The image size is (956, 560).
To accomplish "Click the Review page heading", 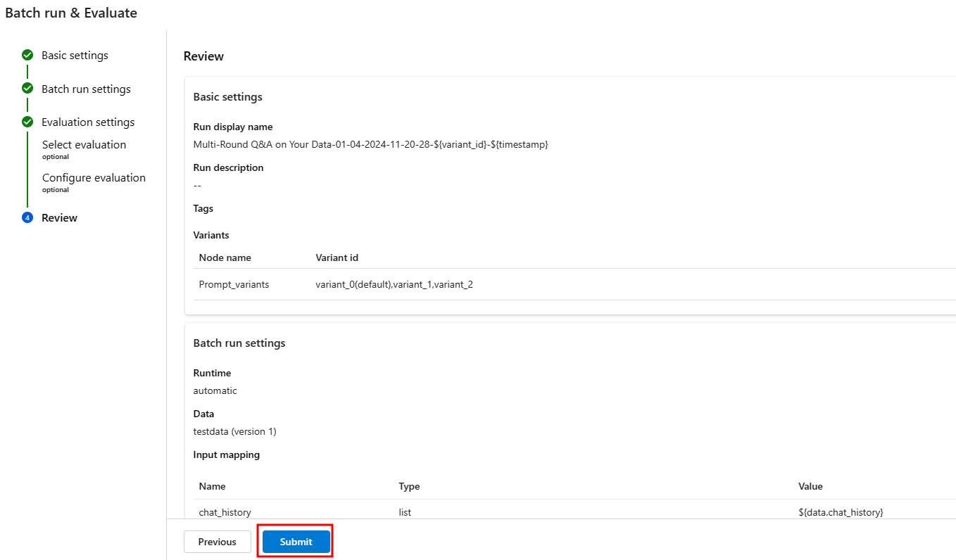I will 203,56.
